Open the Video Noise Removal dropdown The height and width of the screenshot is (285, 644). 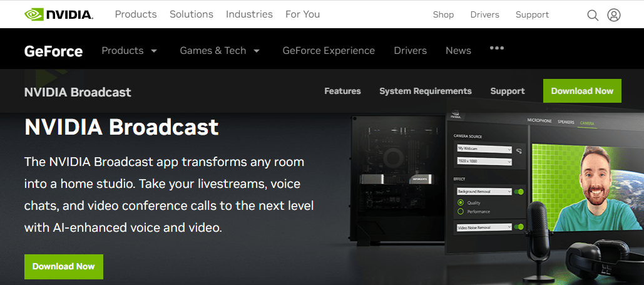(x=484, y=227)
